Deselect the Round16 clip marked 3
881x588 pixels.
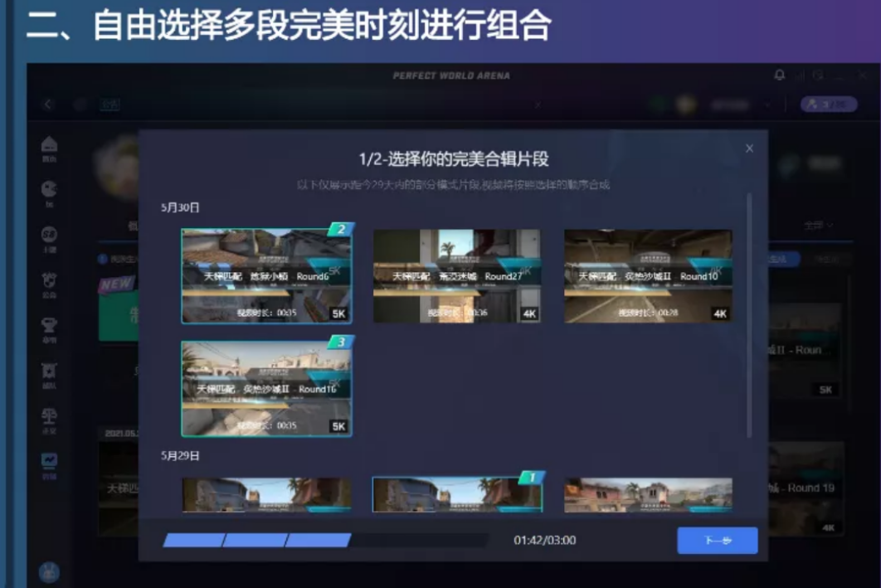[267, 389]
